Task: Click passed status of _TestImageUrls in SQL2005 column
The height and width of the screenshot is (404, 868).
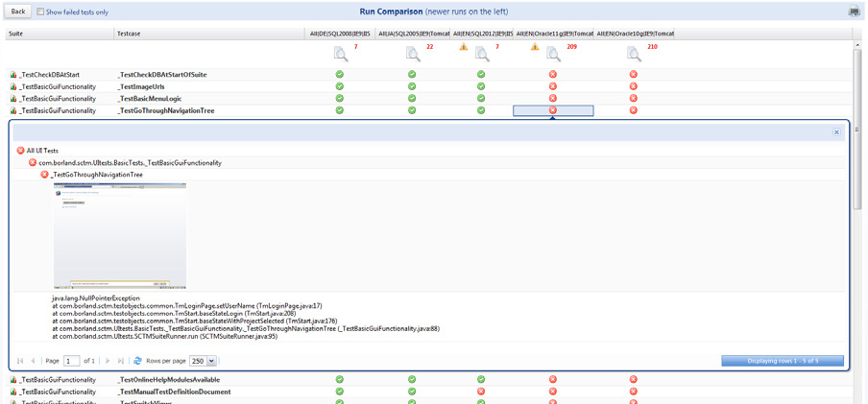Action: [x=412, y=86]
